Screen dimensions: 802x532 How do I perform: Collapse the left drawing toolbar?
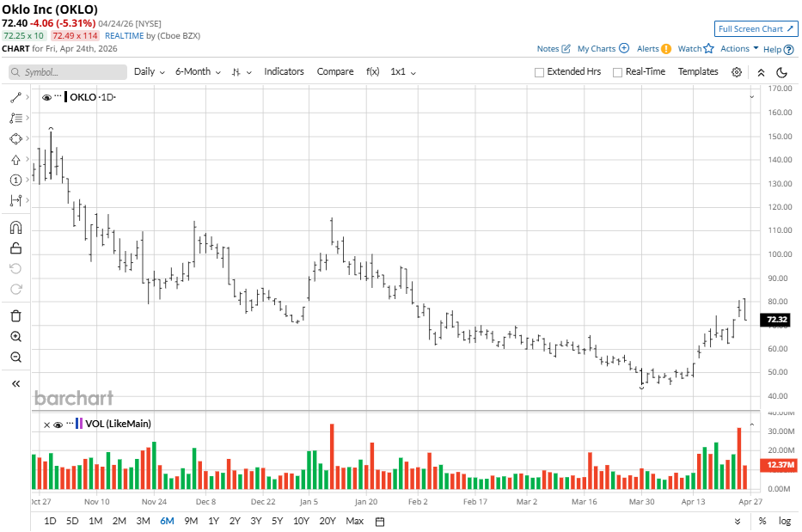tap(15, 383)
